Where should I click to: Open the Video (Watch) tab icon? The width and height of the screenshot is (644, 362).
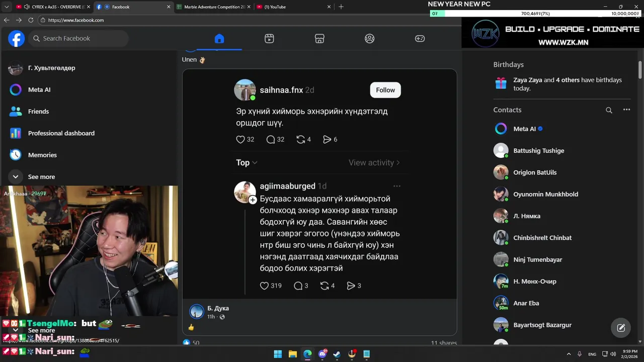click(x=269, y=39)
